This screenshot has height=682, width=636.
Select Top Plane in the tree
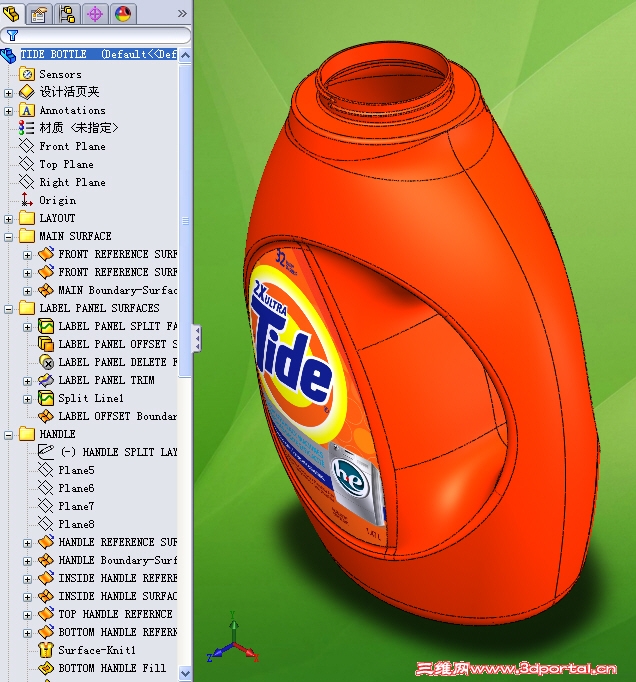(66, 164)
